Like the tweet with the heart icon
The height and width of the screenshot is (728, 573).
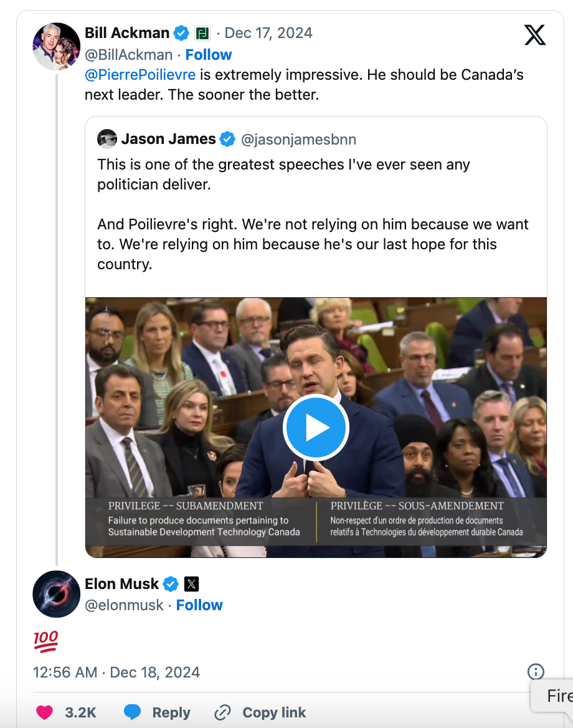pos(44,712)
